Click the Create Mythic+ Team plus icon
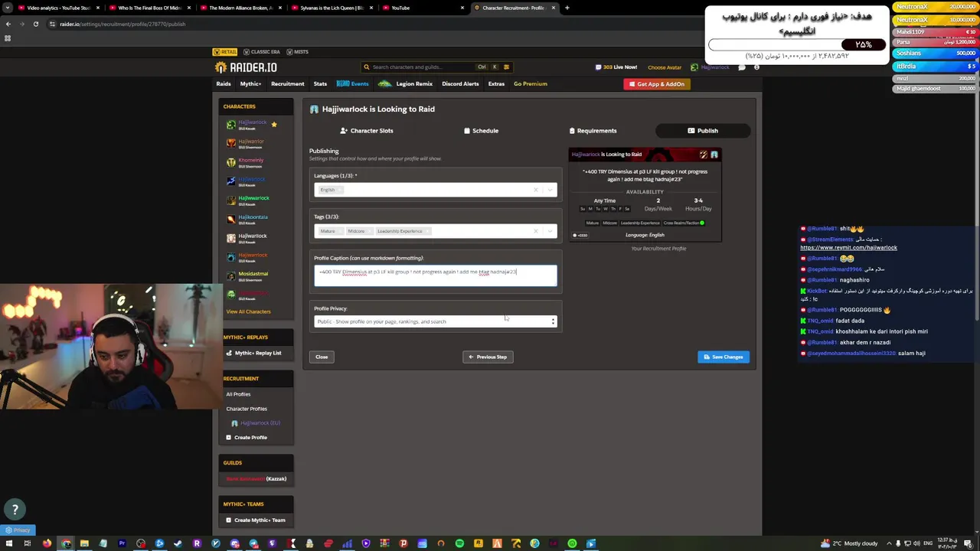 pyautogui.click(x=228, y=520)
